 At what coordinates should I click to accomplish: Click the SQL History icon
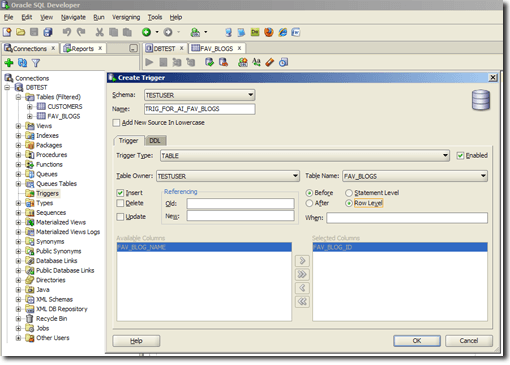pos(284,62)
